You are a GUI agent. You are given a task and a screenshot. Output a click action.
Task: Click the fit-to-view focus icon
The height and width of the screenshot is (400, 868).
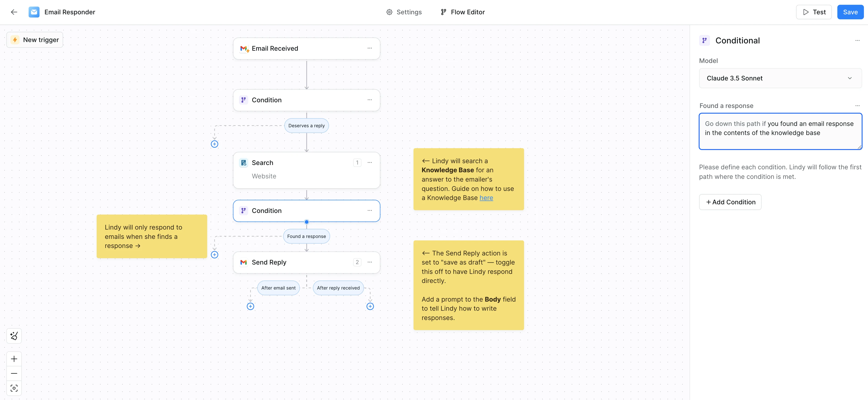pyautogui.click(x=14, y=388)
